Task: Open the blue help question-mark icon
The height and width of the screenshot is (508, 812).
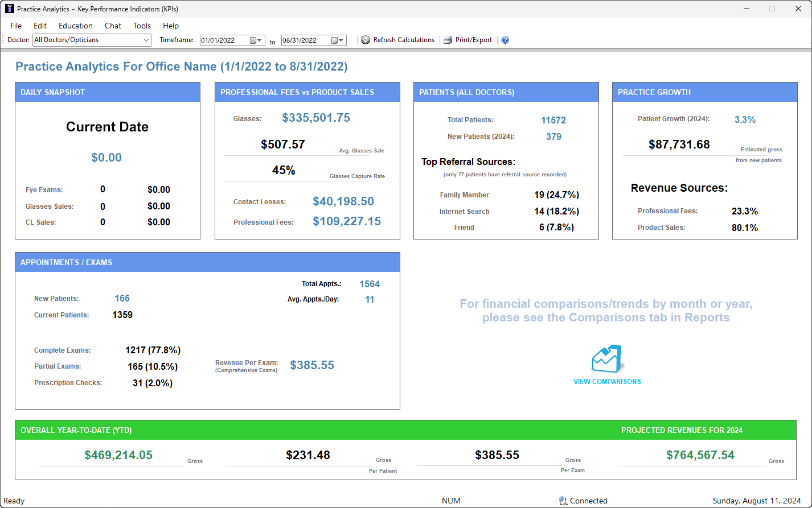Action: click(x=505, y=40)
